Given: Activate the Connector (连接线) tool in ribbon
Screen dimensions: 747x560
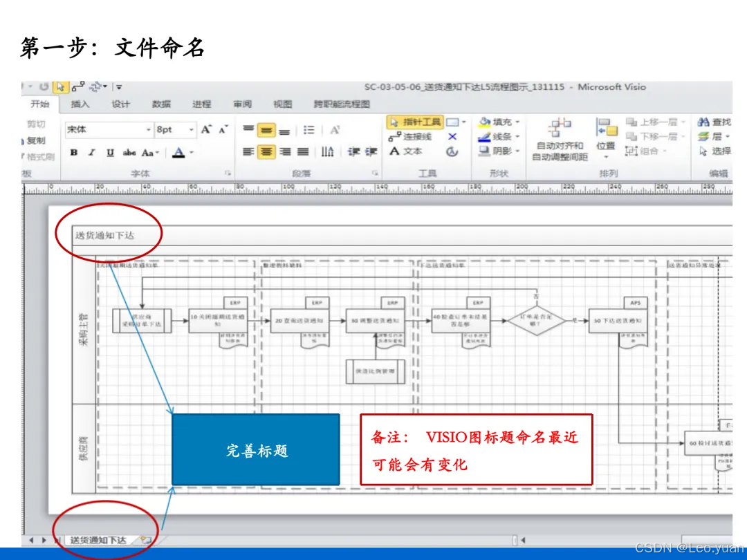Looking at the screenshot, I should pyautogui.click(x=410, y=137).
